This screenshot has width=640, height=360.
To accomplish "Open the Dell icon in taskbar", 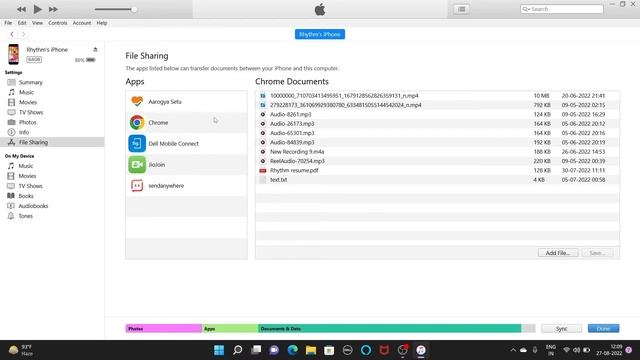I will 347,350.
